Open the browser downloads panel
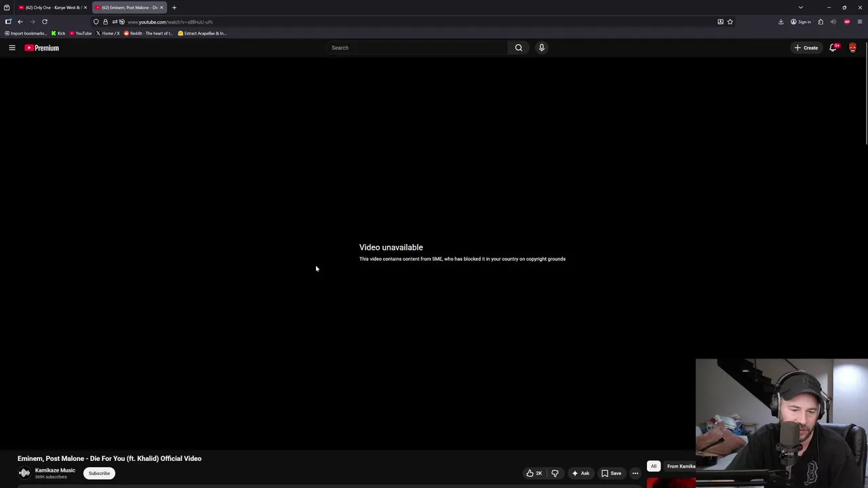868x488 pixels. coord(781,22)
